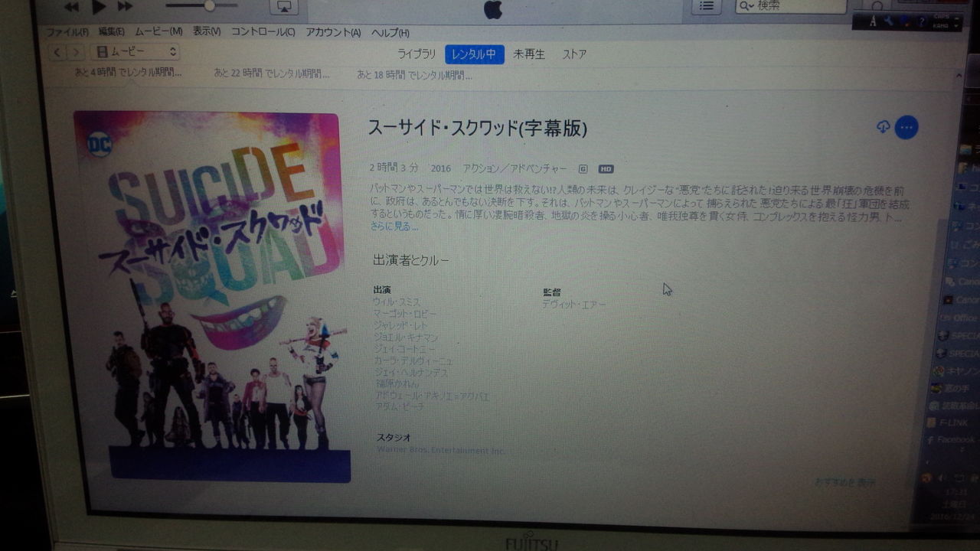
Task: Click the Suicide Squad poster artwork
Action: point(211,297)
